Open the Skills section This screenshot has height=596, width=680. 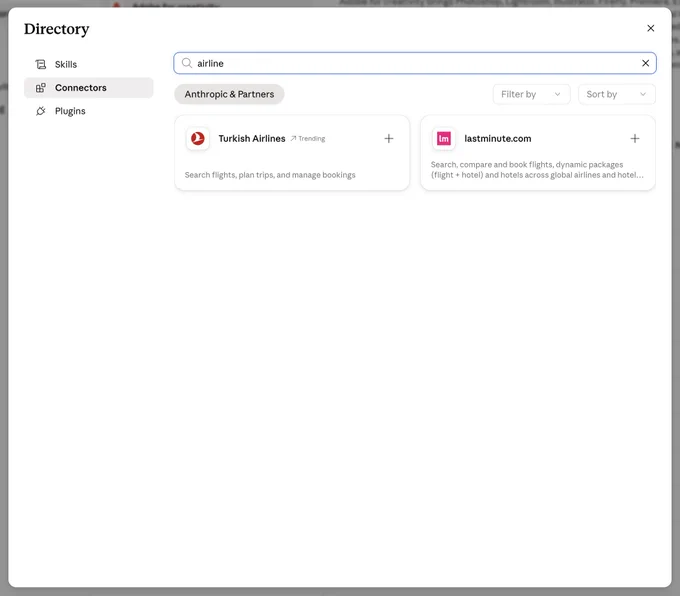click(x=88, y=64)
